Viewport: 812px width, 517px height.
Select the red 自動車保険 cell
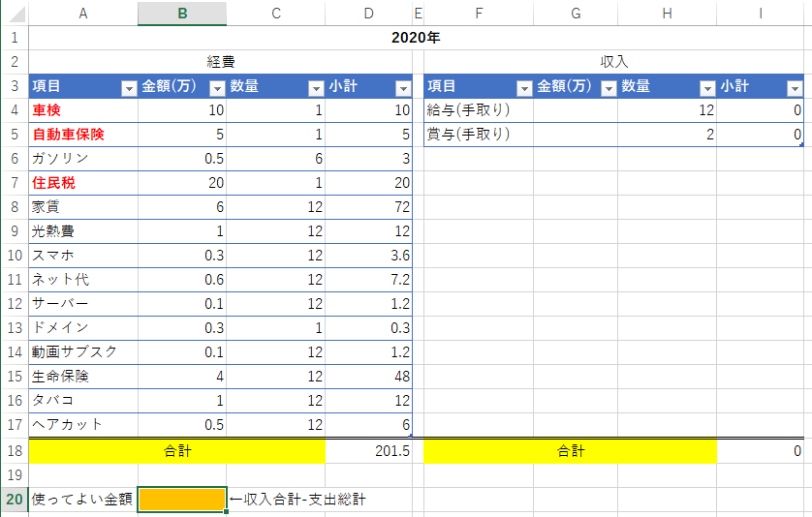pos(83,135)
